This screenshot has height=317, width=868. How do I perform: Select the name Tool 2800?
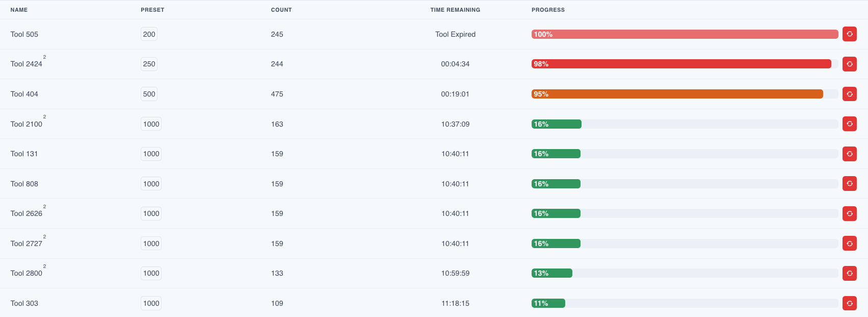click(27, 273)
